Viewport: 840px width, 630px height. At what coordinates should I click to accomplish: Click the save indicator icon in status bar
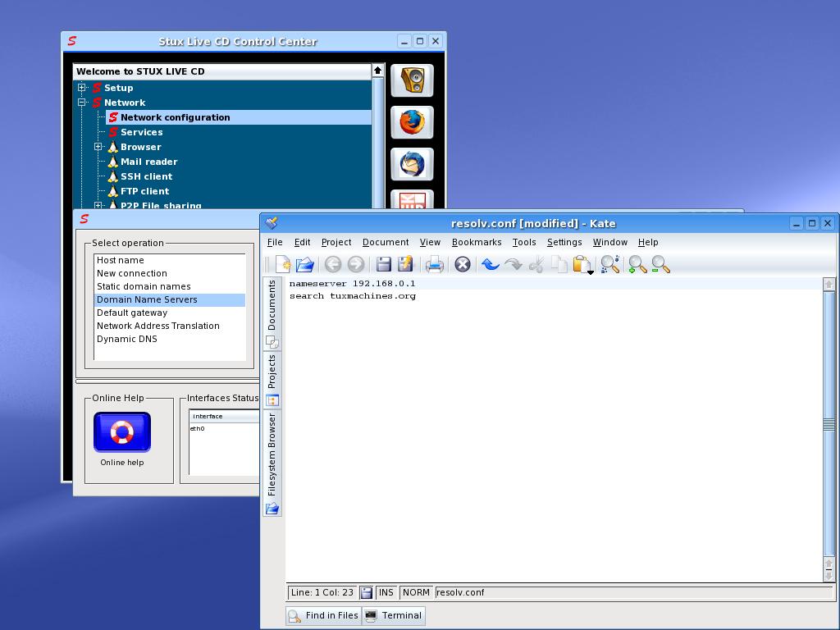367,592
